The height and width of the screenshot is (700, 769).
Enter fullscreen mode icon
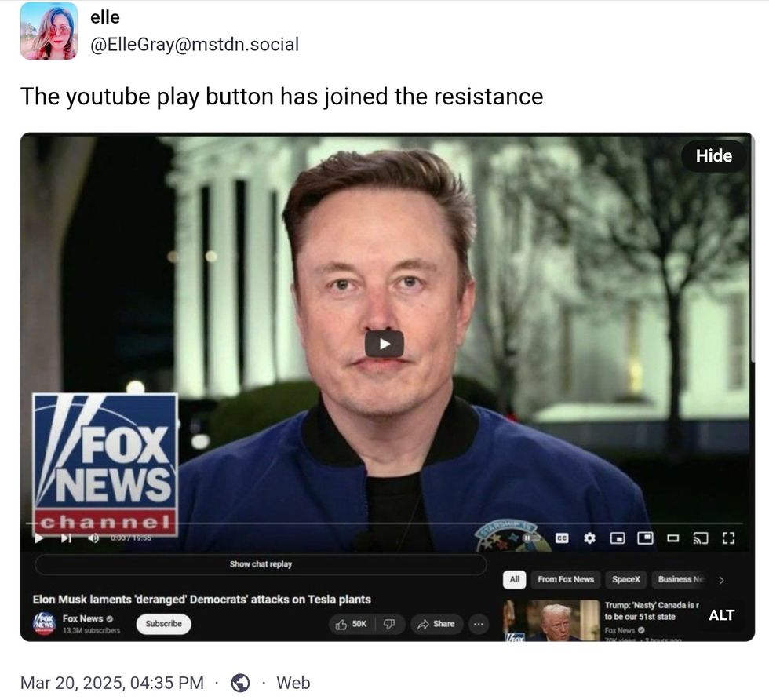pos(729,538)
